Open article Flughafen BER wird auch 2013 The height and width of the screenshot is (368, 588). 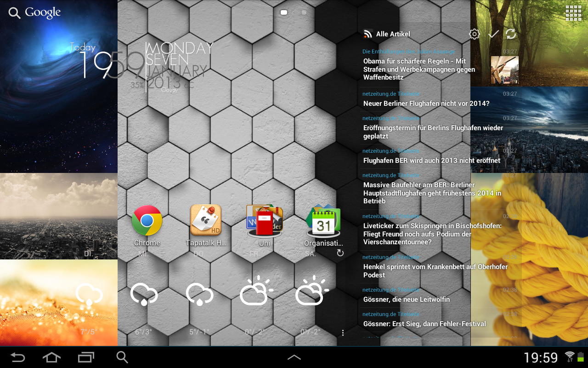431,161
